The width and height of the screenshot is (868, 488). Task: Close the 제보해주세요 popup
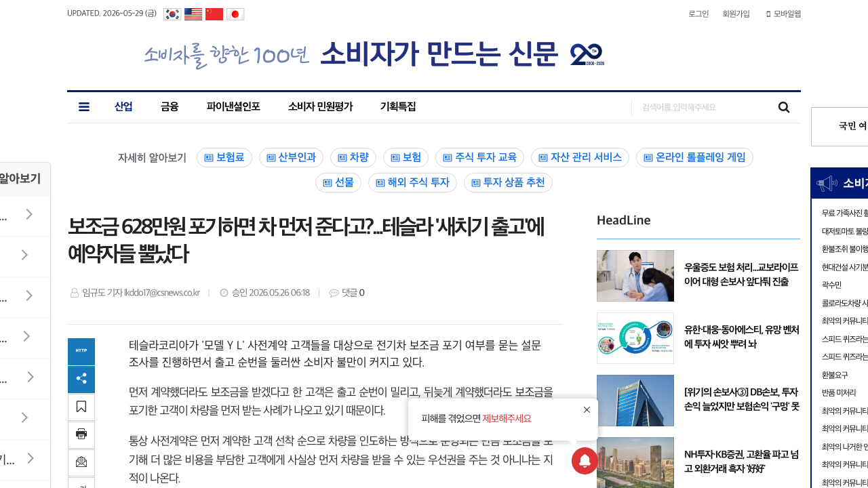(587, 409)
